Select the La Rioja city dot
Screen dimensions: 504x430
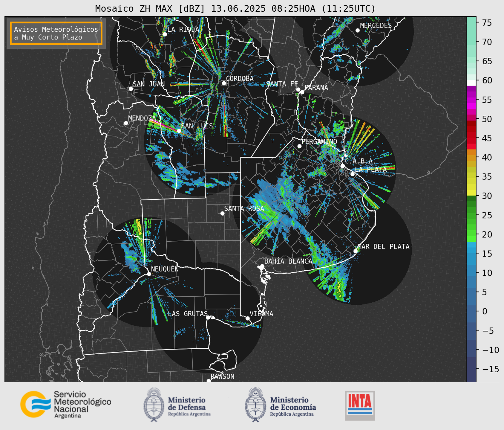pos(165,34)
